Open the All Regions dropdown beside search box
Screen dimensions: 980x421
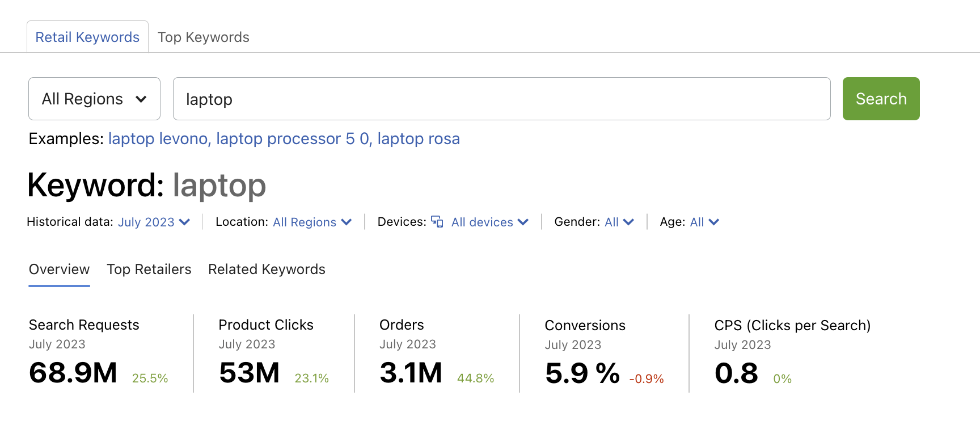click(94, 99)
